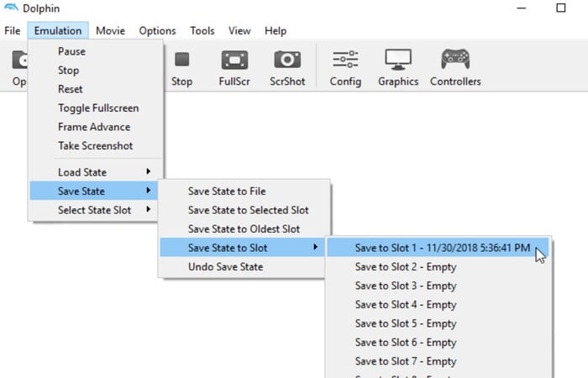
Task: Choose Save State to Oldest Slot
Action: point(244,229)
